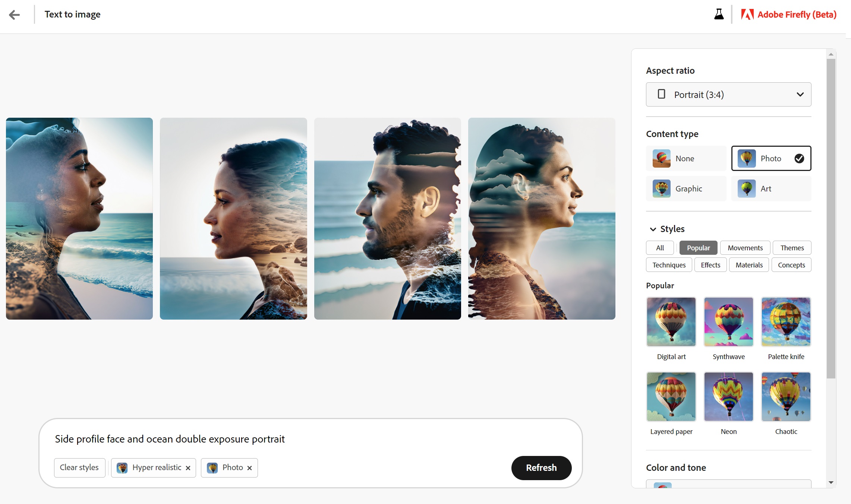Select the Photo content type icon
The height and width of the screenshot is (504, 851).
point(747,158)
